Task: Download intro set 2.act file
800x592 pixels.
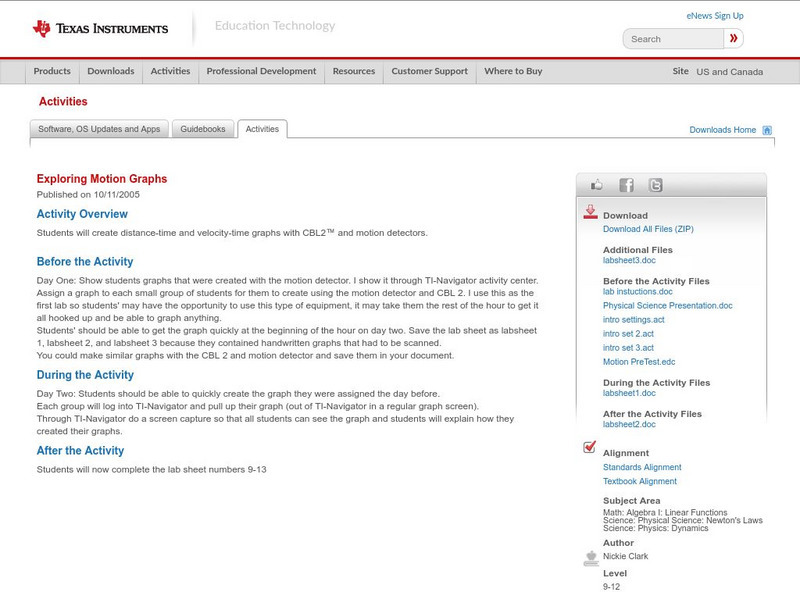Action: (x=628, y=334)
